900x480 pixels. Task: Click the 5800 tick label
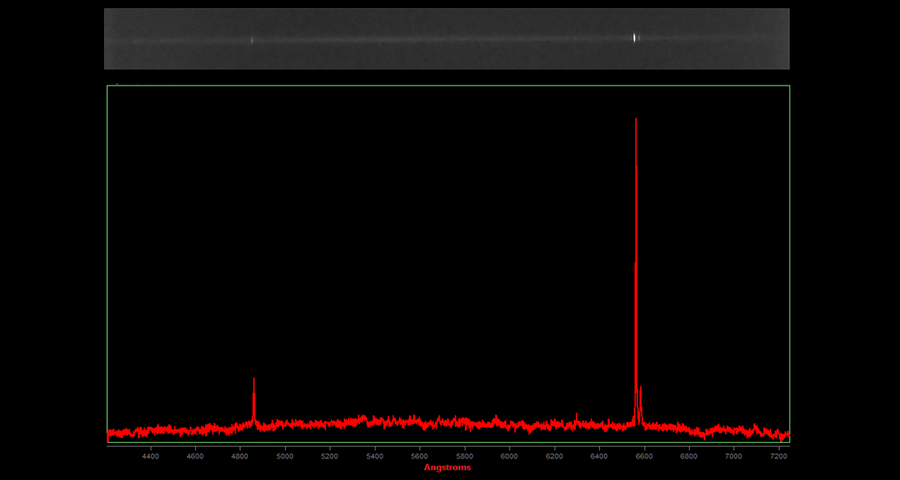pos(465,456)
